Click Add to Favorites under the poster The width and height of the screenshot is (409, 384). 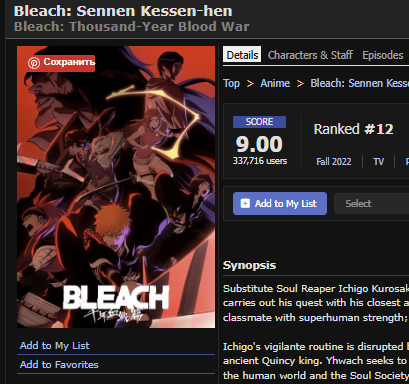pos(59,365)
